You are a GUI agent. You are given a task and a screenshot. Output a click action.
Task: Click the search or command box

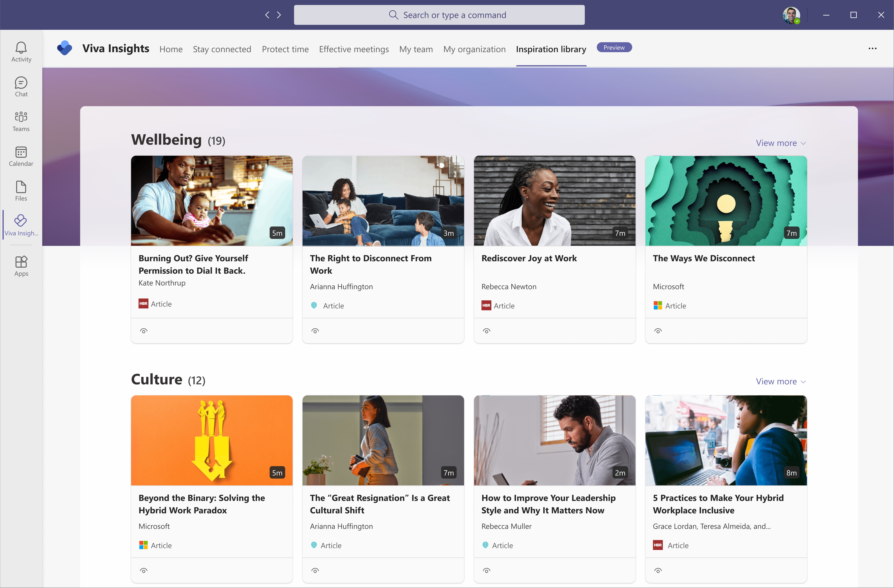[x=439, y=15]
